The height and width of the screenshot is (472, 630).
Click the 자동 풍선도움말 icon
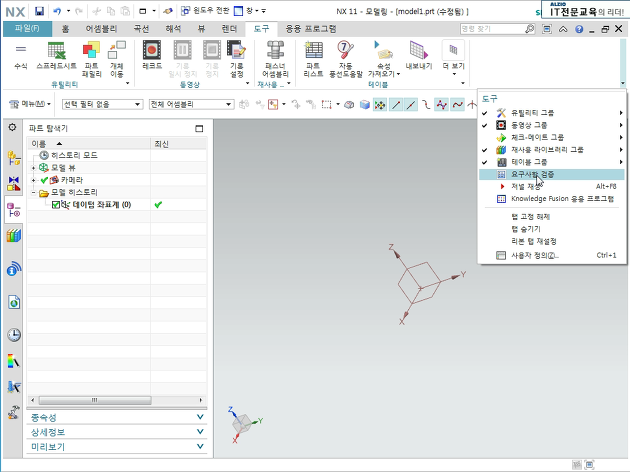click(346, 59)
